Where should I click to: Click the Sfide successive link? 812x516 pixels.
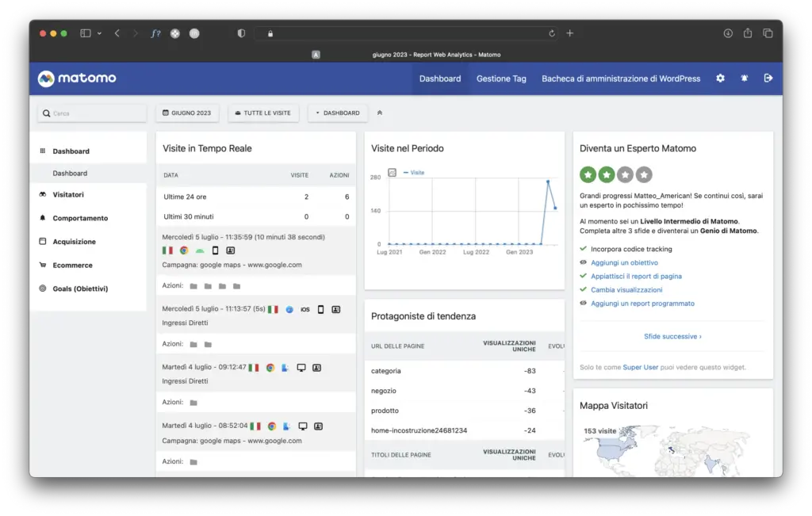pos(672,336)
